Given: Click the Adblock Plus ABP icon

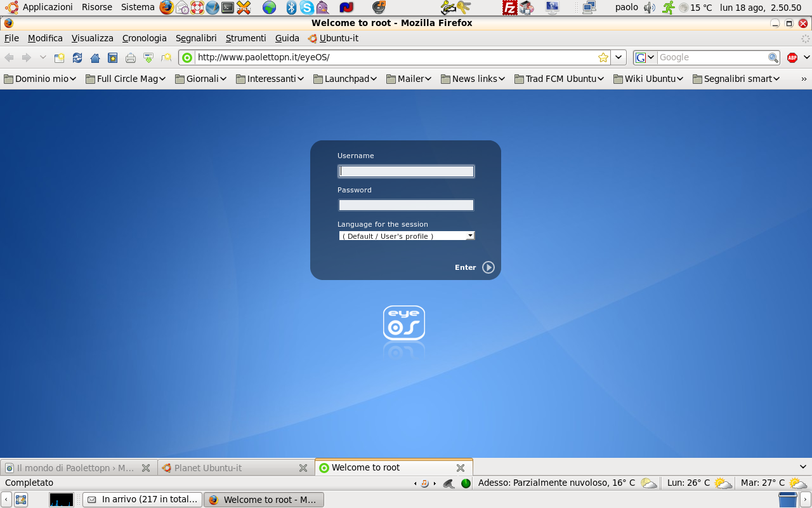Looking at the screenshot, I should (792, 57).
